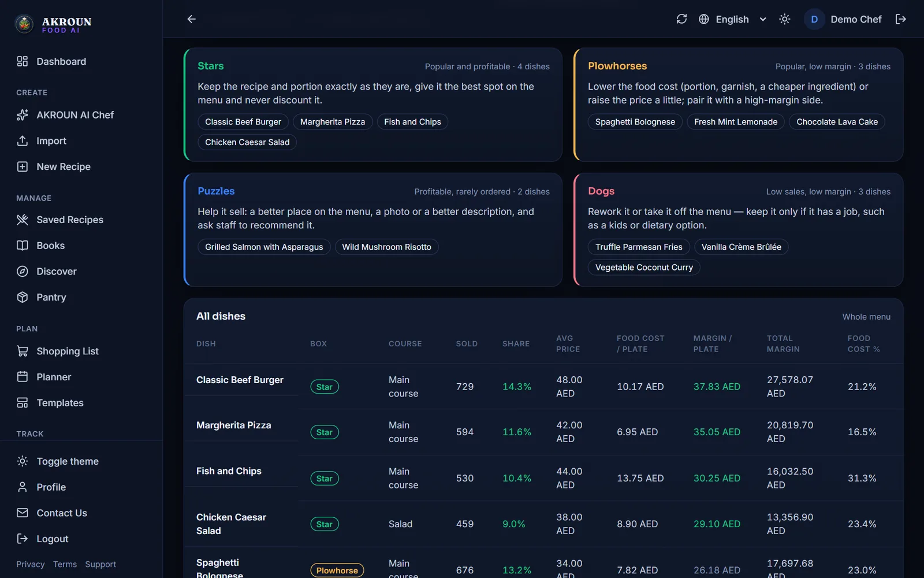
Task: Click the Templates layout icon
Action: pos(23,403)
